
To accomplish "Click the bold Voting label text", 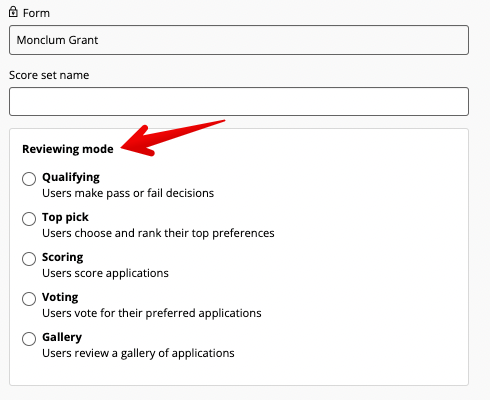I will click(x=60, y=297).
